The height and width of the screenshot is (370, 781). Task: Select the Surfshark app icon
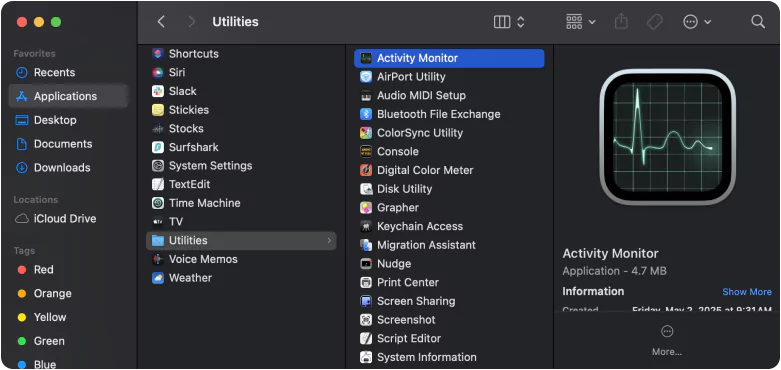click(158, 147)
